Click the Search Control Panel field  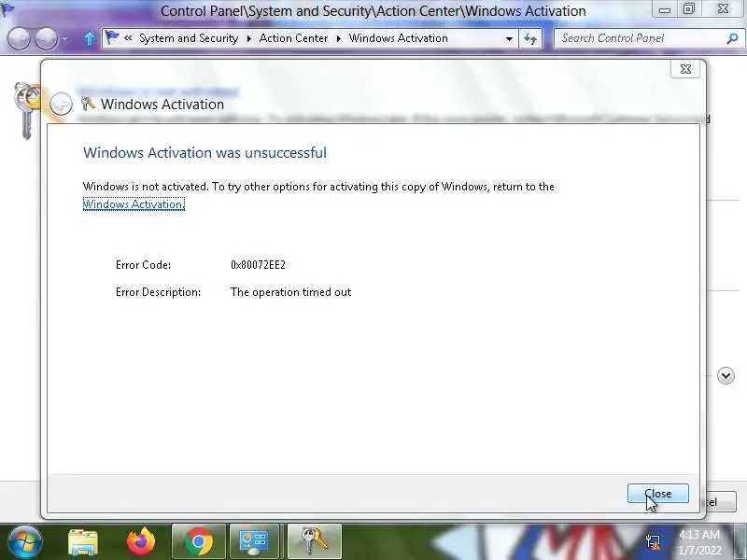641,38
